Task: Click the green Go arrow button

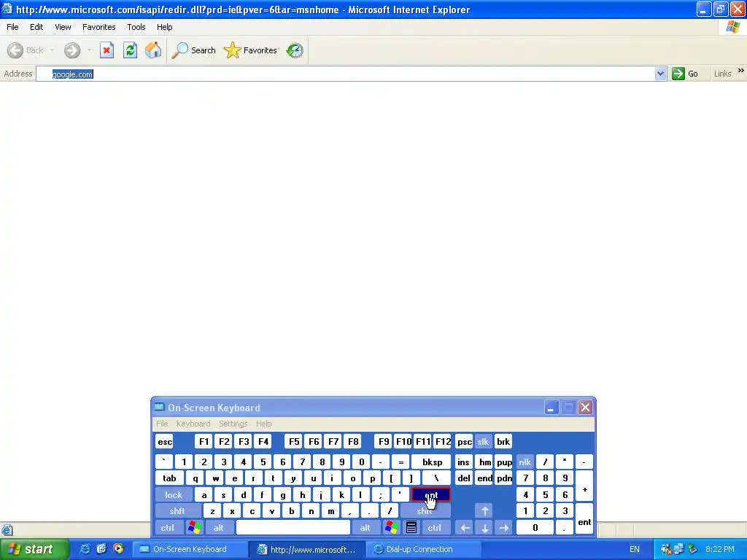Action: click(x=678, y=74)
